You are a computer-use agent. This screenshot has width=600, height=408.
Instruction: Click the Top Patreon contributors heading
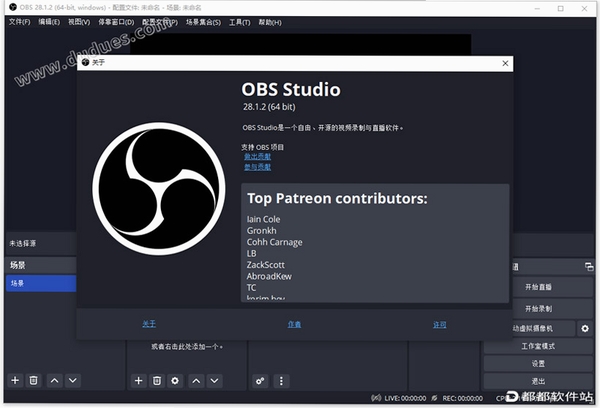click(337, 198)
